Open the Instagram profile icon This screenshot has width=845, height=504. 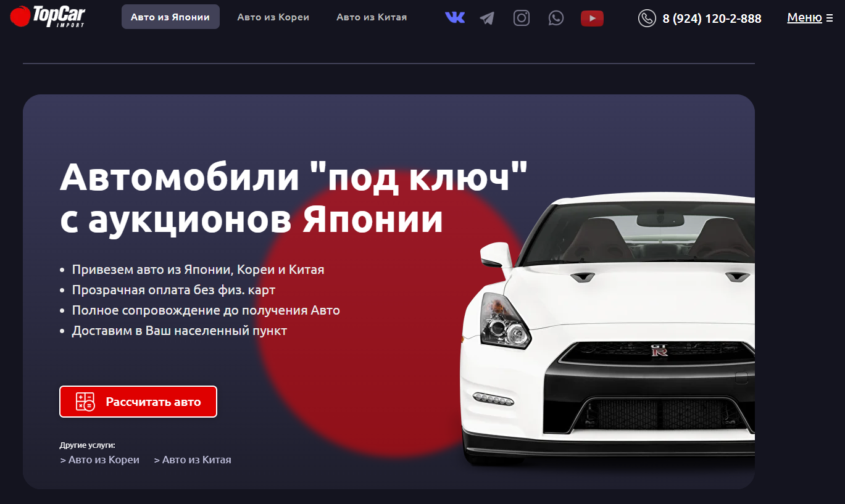point(521,17)
